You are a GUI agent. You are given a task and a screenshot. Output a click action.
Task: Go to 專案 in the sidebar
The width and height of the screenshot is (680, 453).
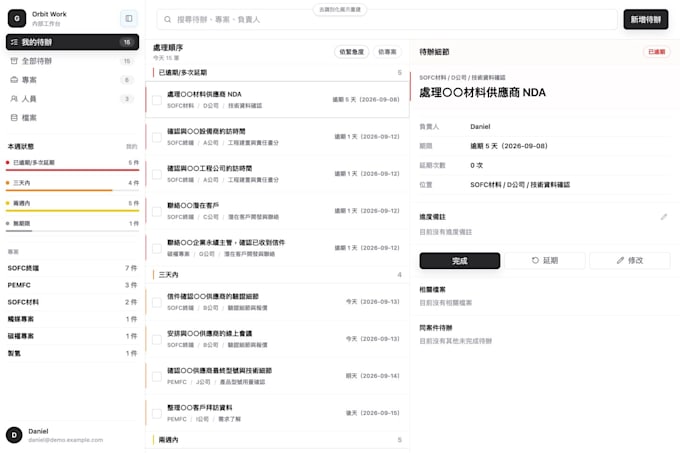coord(72,80)
